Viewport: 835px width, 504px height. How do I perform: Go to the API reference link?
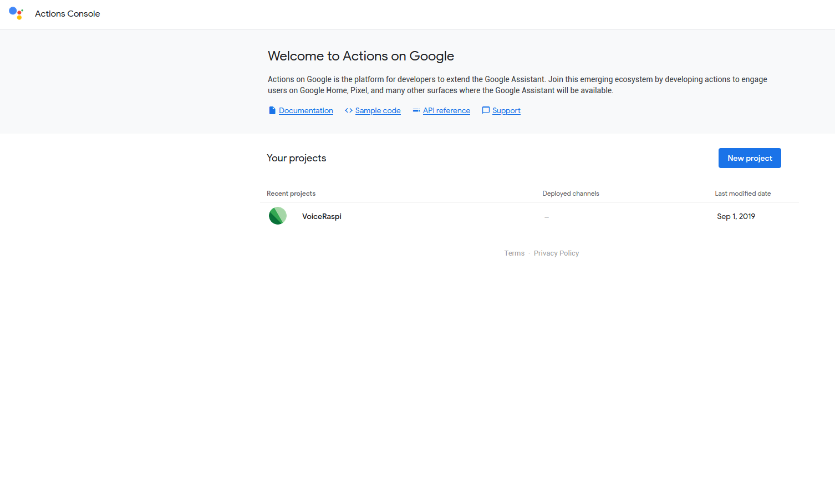[x=446, y=110]
